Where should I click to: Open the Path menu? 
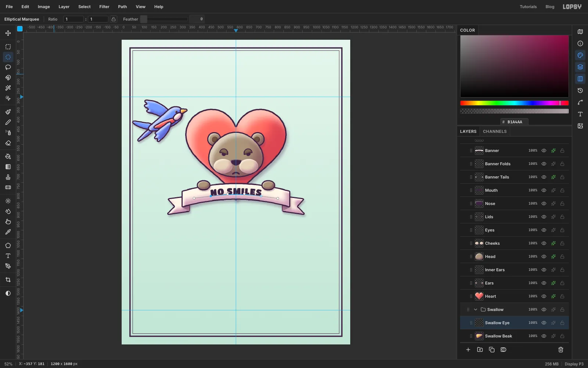(x=122, y=7)
